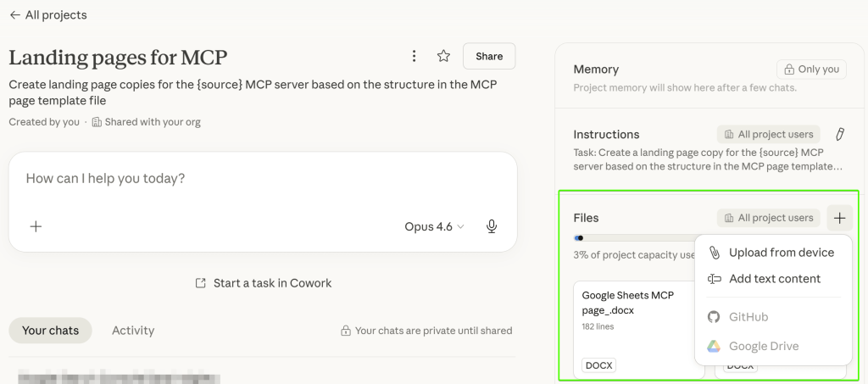
Task: Star the Landing pages for MCP project
Action: (x=443, y=56)
